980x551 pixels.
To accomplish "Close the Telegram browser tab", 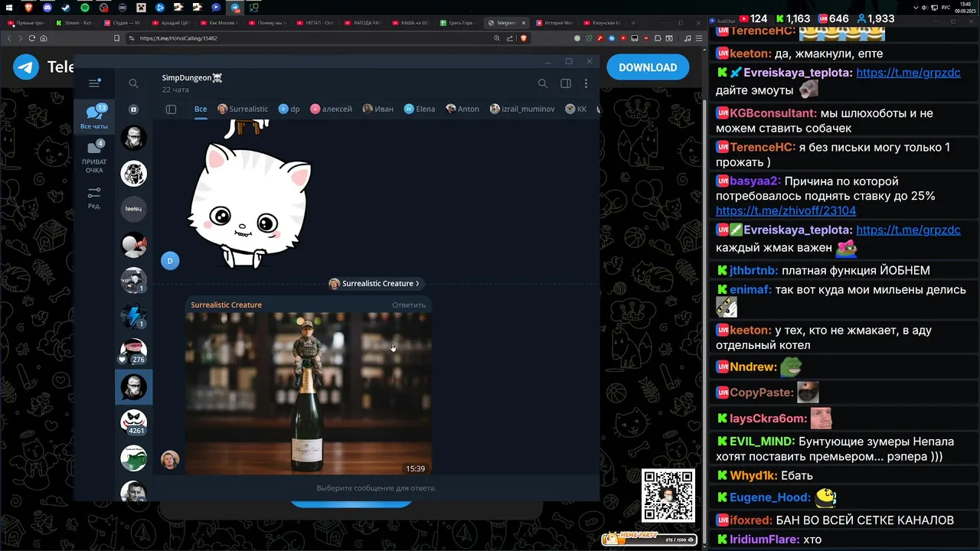I will [x=524, y=23].
